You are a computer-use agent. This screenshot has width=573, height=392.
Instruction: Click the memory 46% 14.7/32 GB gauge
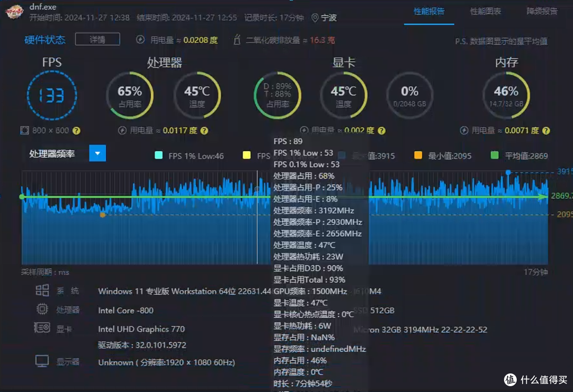click(x=506, y=95)
